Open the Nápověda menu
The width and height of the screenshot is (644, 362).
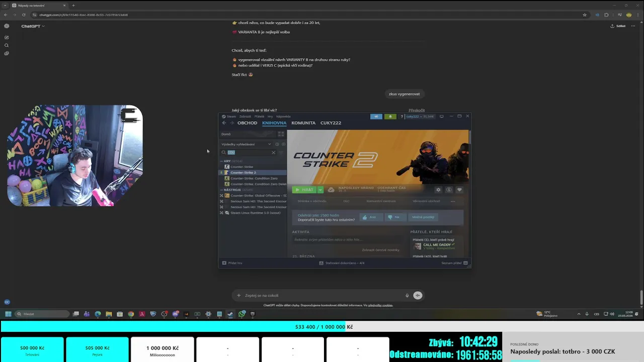[x=283, y=116]
